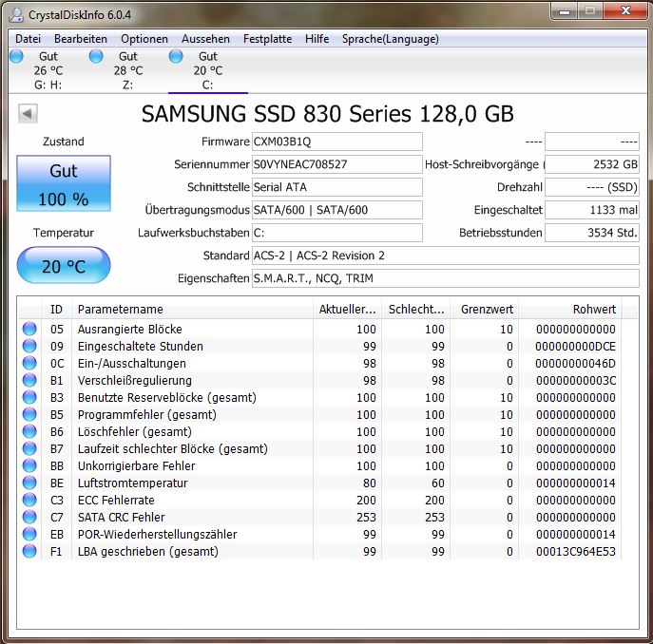Image resolution: width=653 pixels, height=644 pixels.
Task: Select the SATA CRC Fehler parameter name
Action: pos(121,517)
